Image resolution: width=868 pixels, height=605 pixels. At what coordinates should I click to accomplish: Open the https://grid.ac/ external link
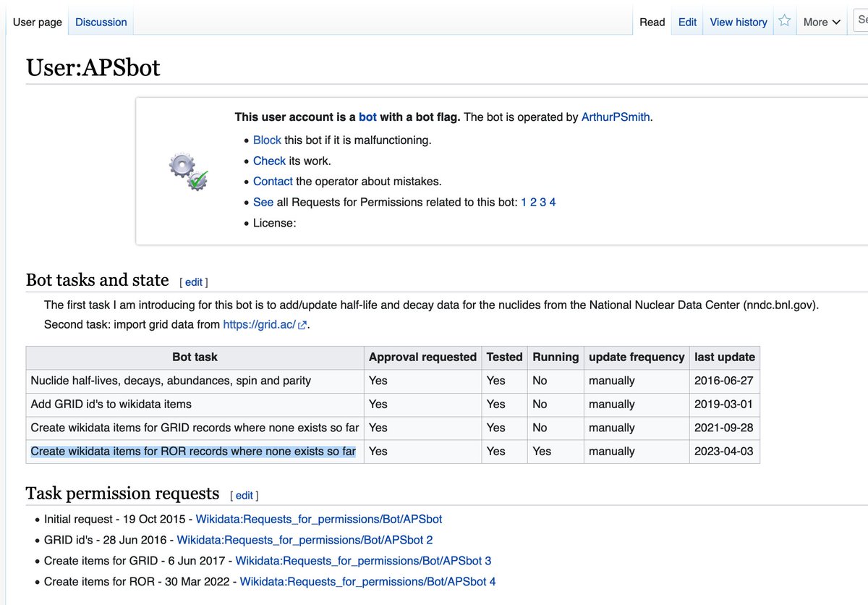point(265,324)
